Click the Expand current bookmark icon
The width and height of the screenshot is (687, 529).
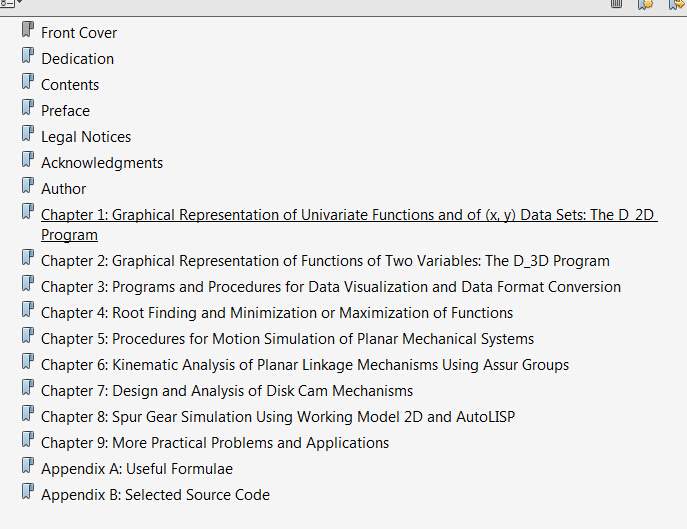click(x=674, y=5)
